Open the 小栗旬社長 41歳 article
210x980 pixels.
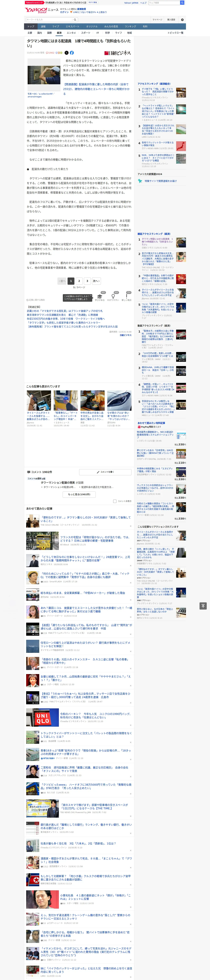pyautogui.click(x=95, y=897)
